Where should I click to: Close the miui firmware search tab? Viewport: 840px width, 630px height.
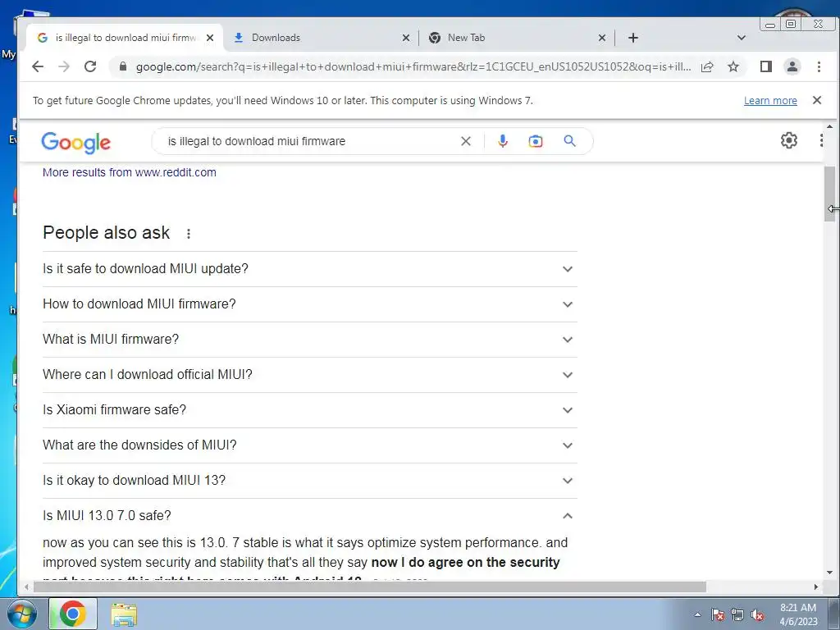[210, 38]
